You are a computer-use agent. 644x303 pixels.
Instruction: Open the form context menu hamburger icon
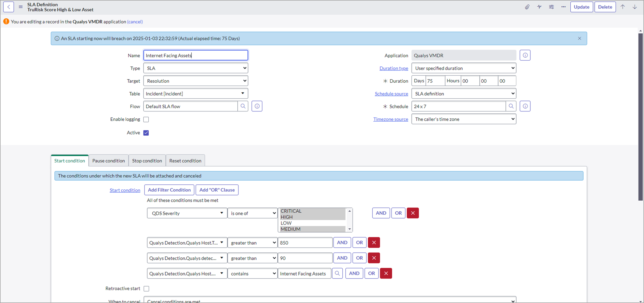pos(21,7)
